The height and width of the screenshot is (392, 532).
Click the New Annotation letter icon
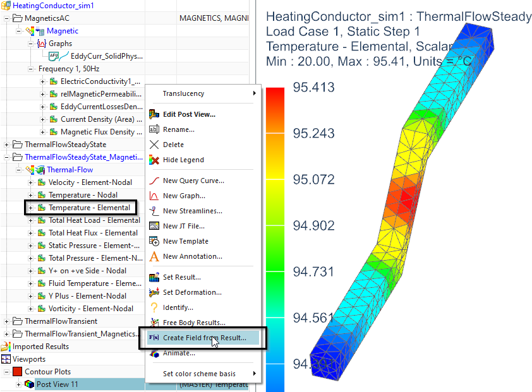[x=154, y=256]
